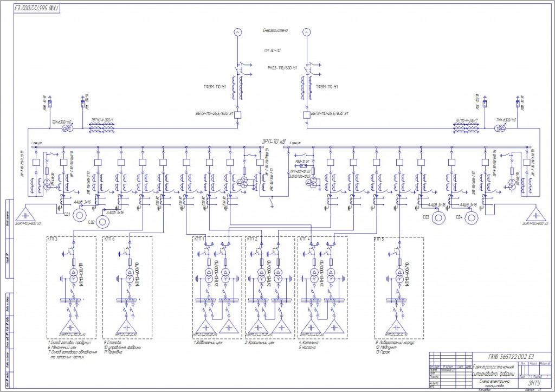
Task: Select the "КТП 2" substation label
Action: coord(252,240)
